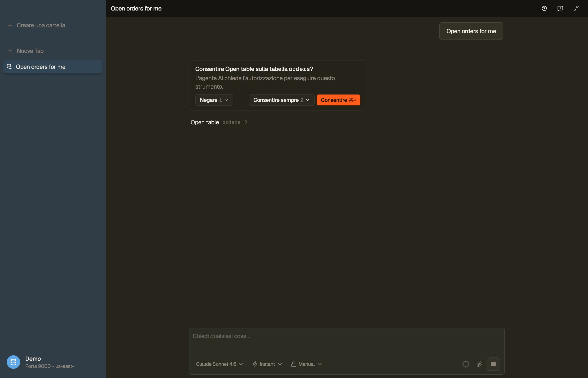Select Open orders for me sidebar tab
Viewport: 588px width, 378px height.
[x=53, y=67]
